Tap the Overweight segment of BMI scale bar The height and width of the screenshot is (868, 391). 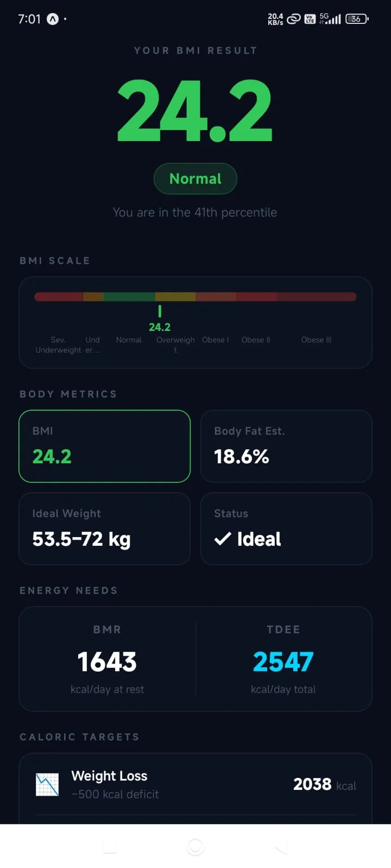coord(175,297)
